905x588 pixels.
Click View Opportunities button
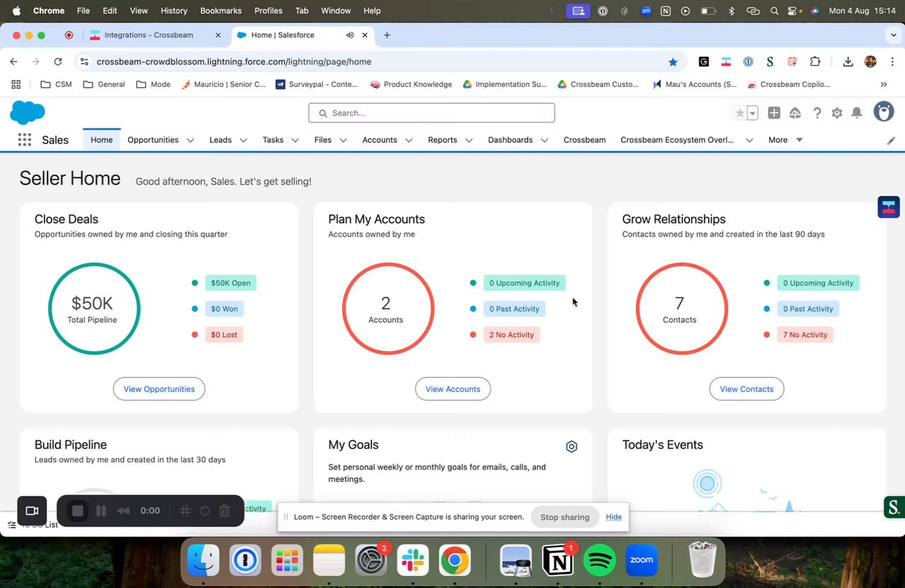pos(159,389)
